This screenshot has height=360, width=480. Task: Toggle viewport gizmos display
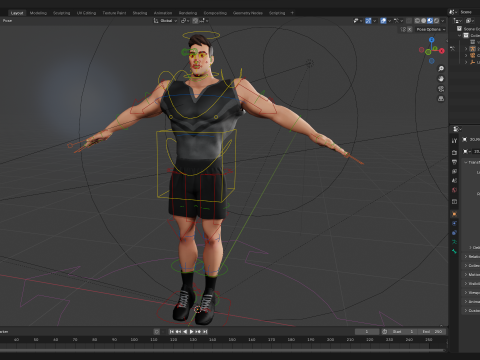(368, 21)
